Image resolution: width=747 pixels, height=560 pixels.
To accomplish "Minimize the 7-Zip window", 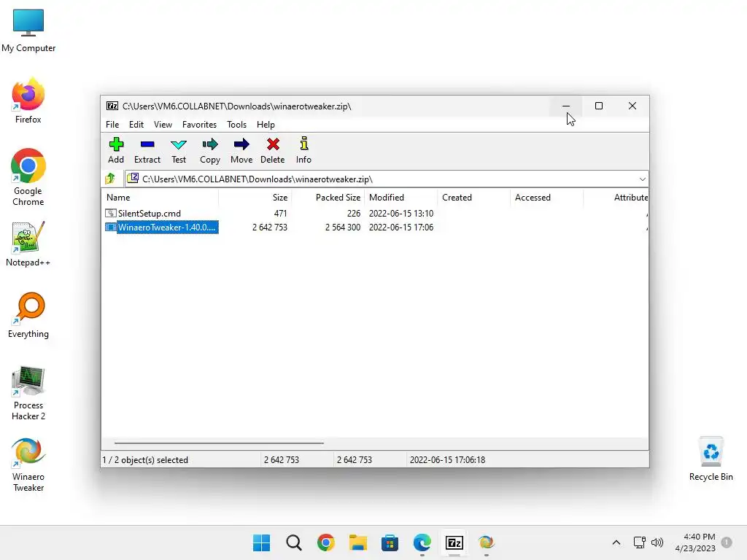I will pos(566,106).
